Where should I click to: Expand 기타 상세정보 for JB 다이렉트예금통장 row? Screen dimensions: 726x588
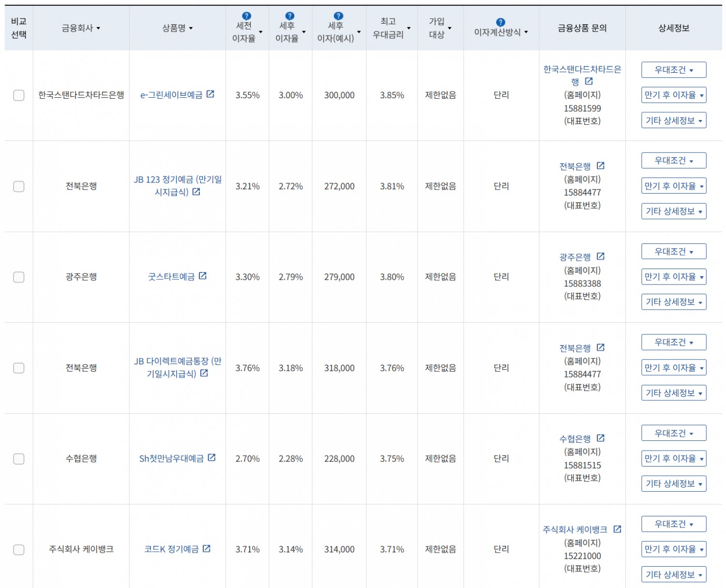coord(674,393)
